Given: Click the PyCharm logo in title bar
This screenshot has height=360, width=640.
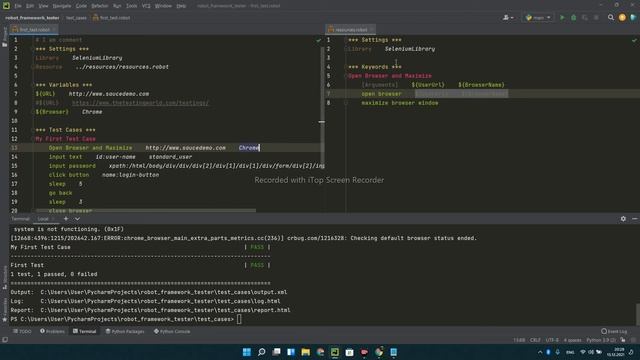Looking at the screenshot, I should coord(6,6).
